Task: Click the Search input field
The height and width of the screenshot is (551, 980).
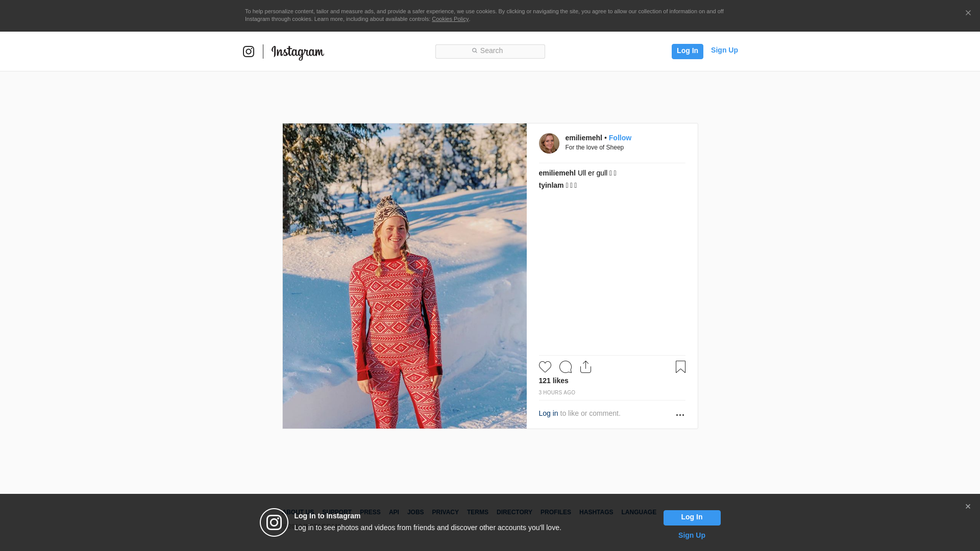Action: [x=490, y=52]
